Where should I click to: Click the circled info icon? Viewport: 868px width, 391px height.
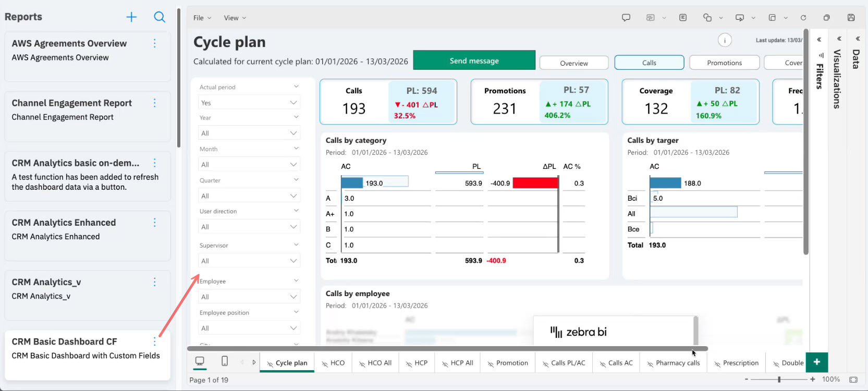[725, 40]
